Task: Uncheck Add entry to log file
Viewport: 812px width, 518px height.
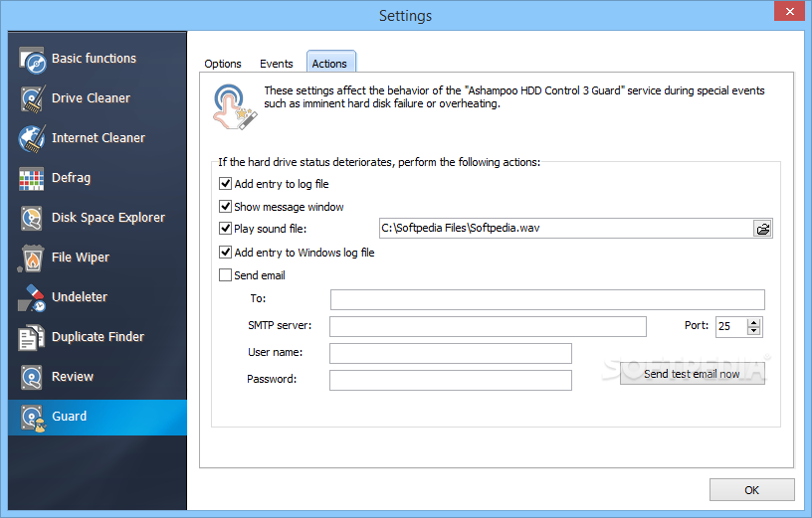Action: coord(225,184)
